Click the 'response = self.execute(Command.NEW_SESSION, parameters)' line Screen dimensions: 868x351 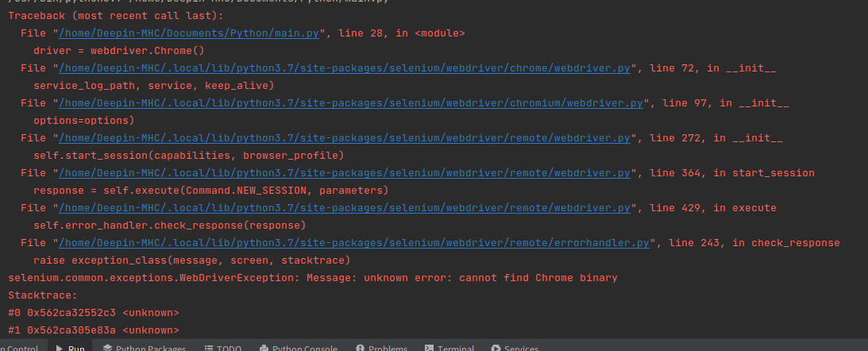(211, 191)
